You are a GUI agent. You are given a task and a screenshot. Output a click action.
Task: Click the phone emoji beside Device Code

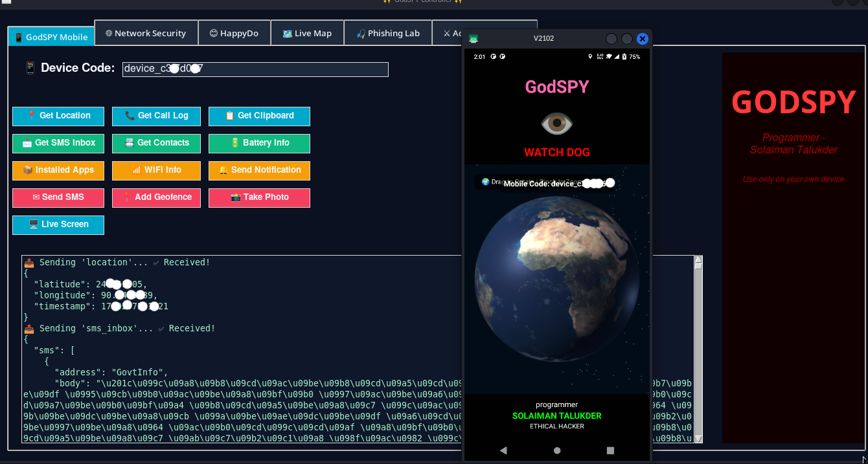pyautogui.click(x=30, y=68)
